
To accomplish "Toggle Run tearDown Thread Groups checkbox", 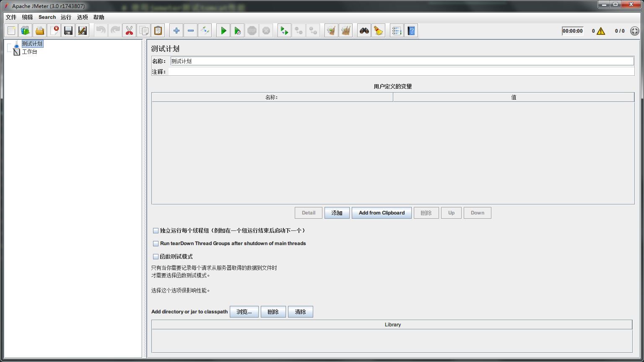I will 156,243.
